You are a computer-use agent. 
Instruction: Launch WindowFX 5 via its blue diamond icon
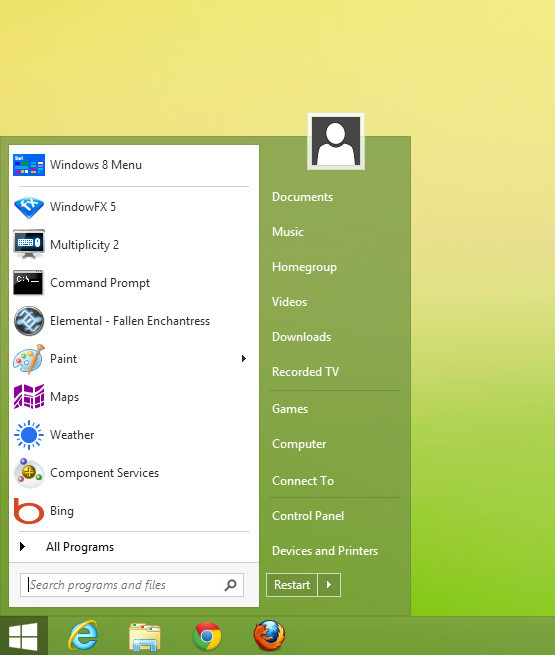[29, 207]
